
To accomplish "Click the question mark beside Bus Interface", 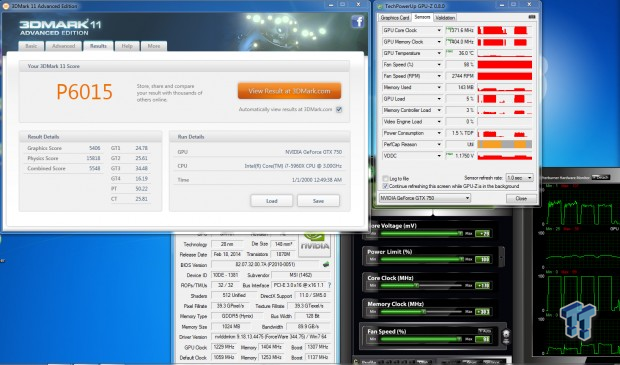I will coord(329,285).
